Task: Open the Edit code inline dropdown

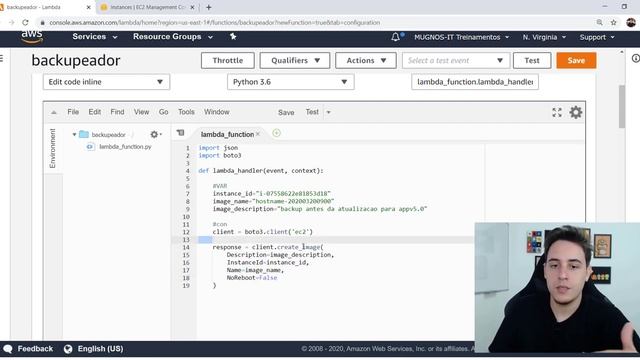Action: pyautogui.click(x=106, y=82)
